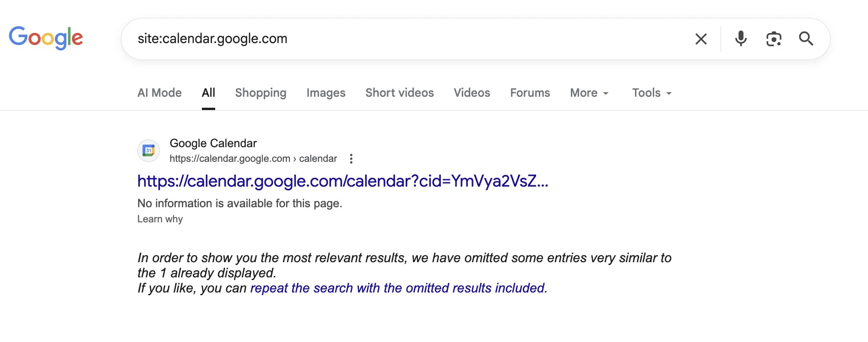Select the All results tab
The width and height of the screenshot is (868, 342).
point(208,93)
